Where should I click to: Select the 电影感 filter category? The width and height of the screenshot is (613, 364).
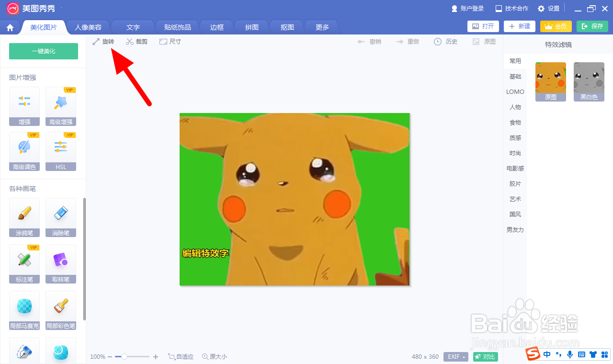515,169
